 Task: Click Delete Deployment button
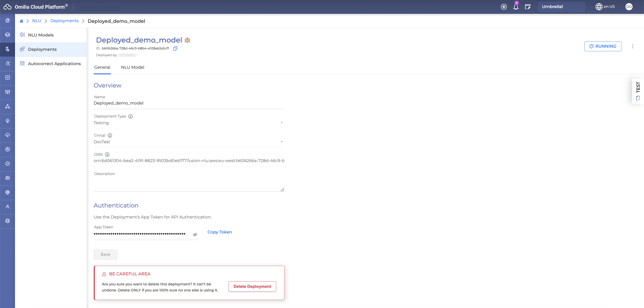[x=252, y=287]
